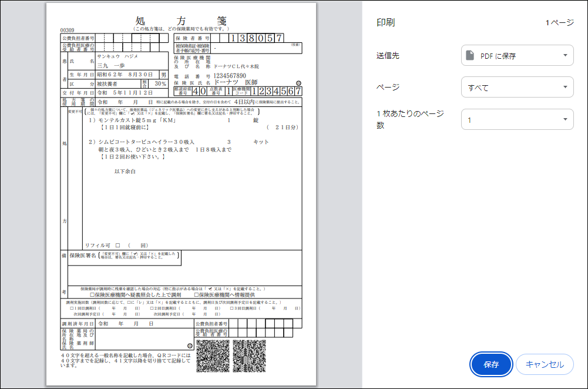Click the キャンセル button
Screen dimensions: 588x389
tap(545, 364)
